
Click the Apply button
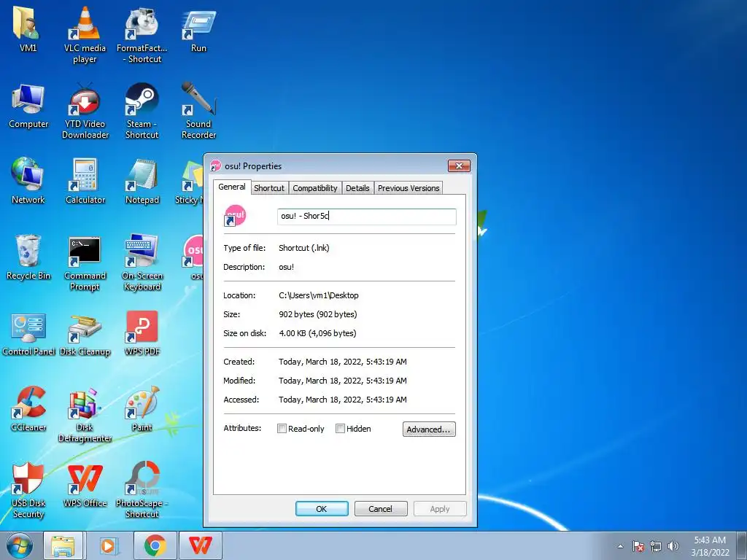tap(440, 508)
